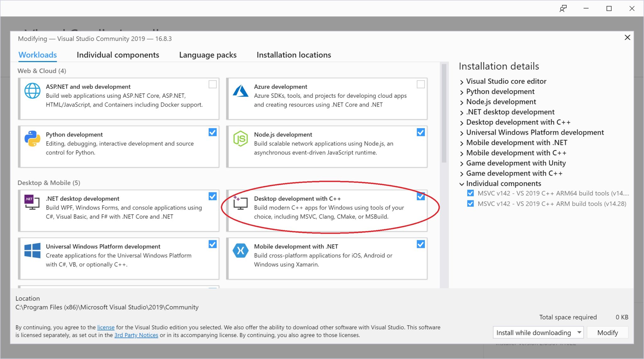Click the Total space required label
This screenshot has height=359, width=644.
click(x=568, y=317)
